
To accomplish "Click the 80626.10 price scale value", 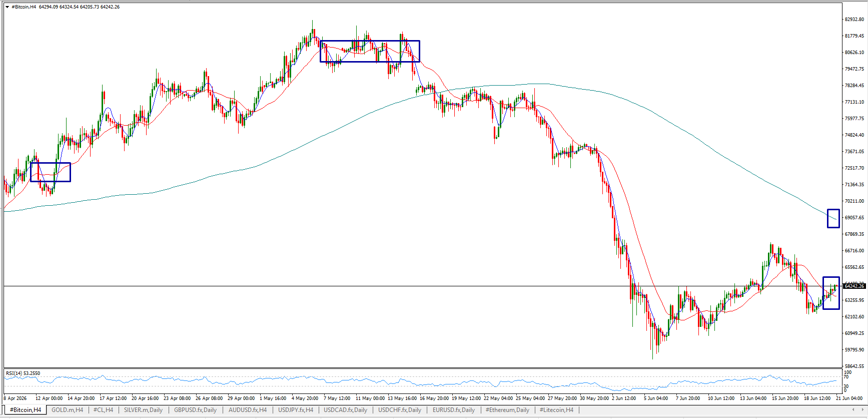I will (854, 53).
